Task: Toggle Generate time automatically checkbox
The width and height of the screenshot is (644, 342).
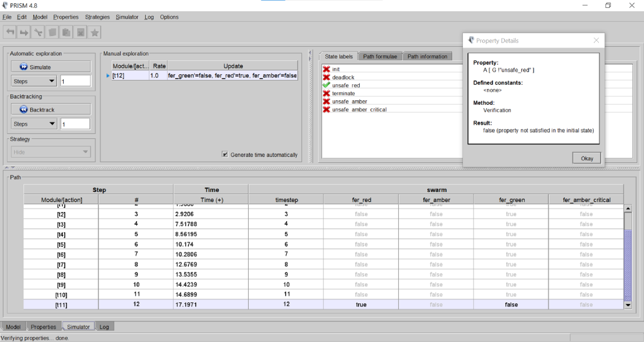Action: click(225, 155)
